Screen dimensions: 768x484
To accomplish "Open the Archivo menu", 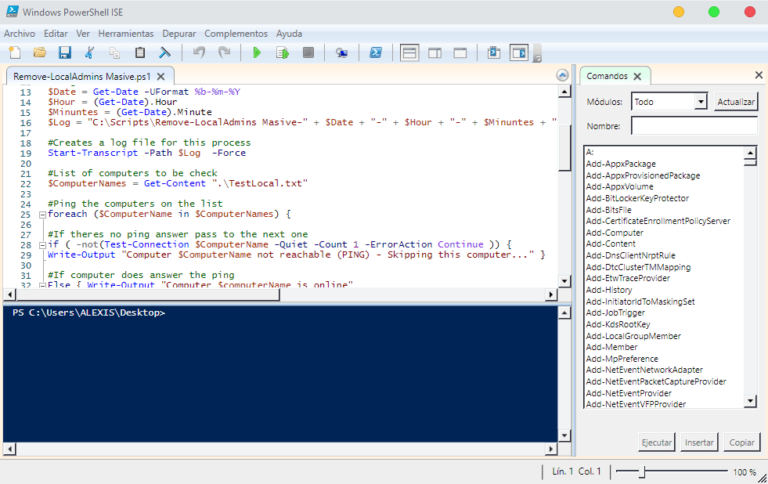I will (x=20, y=34).
